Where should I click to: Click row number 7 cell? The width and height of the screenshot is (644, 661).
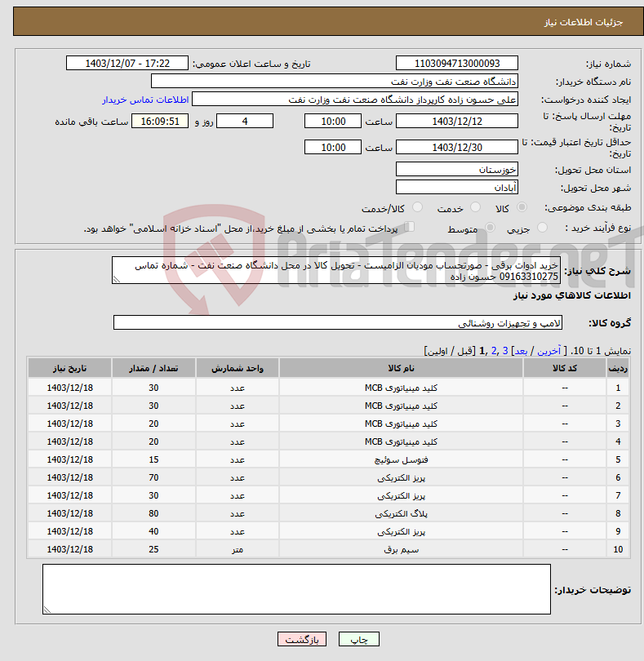point(617,495)
